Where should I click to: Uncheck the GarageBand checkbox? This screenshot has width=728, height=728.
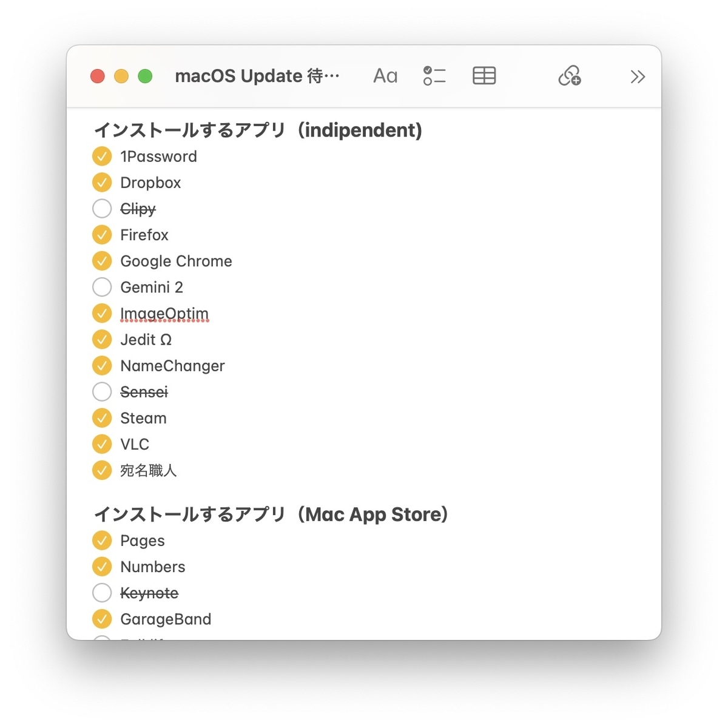tap(102, 619)
